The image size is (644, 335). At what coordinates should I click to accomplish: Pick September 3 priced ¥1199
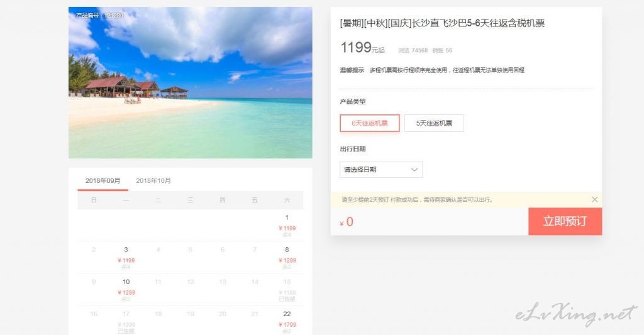(126, 258)
